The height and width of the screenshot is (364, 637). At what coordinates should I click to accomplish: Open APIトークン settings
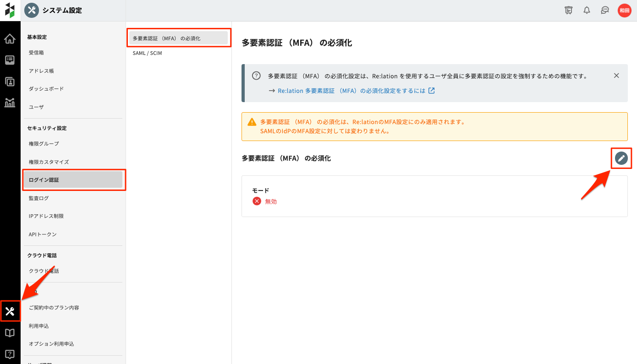(43, 234)
